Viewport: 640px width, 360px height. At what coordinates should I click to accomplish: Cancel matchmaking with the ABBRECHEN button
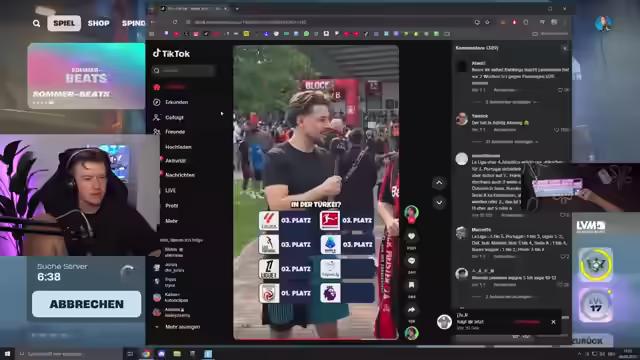(87, 304)
